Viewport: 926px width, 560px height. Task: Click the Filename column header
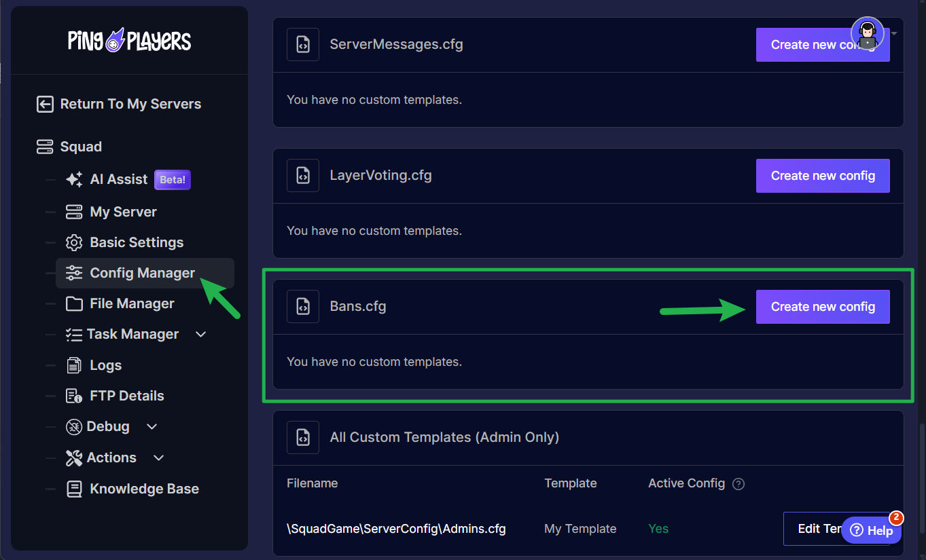312,483
